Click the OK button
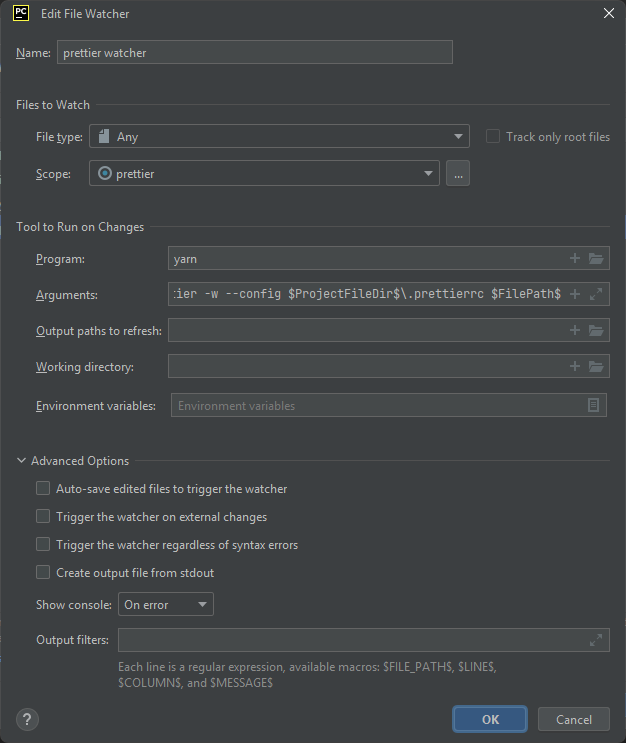Image resolution: width=626 pixels, height=743 pixels. click(490, 719)
